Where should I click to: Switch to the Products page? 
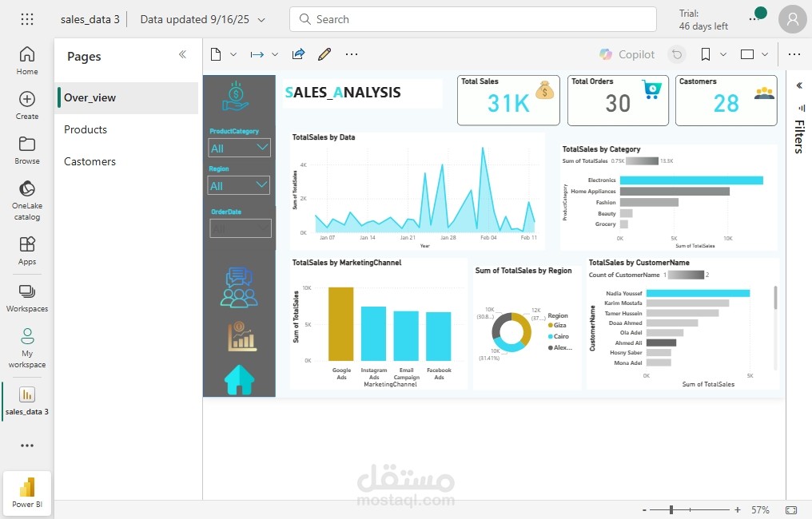(x=127, y=130)
